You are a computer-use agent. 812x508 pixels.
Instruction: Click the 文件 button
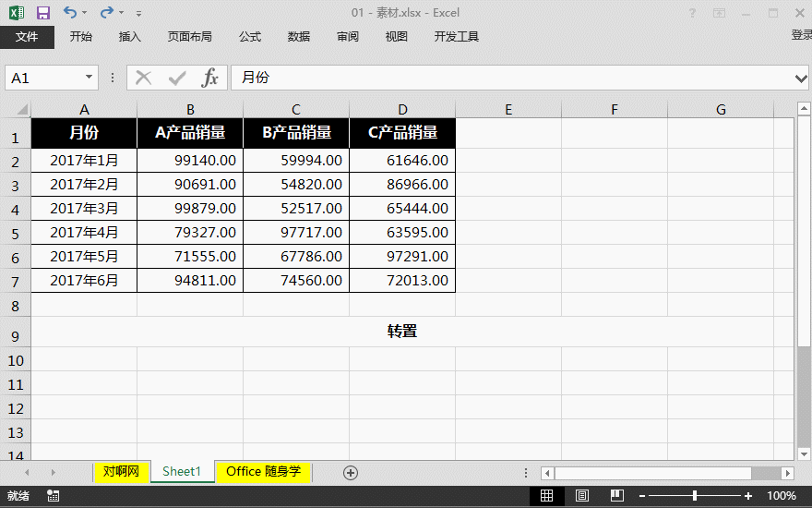point(27,37)
